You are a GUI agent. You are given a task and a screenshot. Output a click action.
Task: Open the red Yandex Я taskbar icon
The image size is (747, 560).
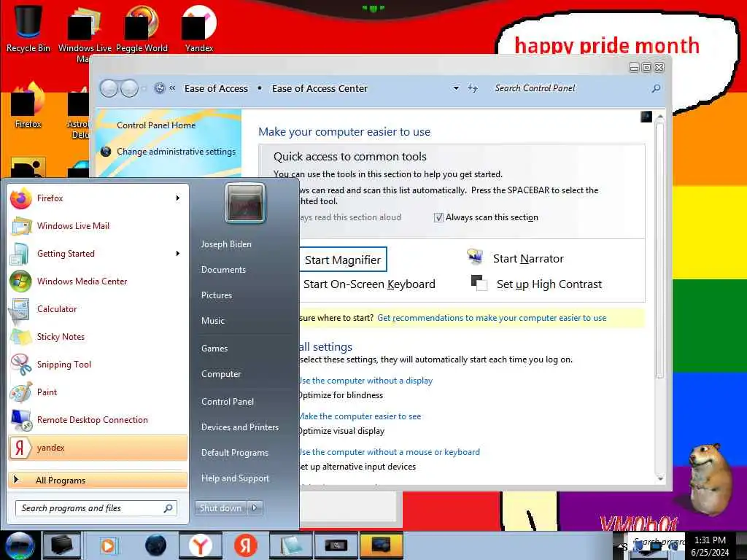point(245,545)
